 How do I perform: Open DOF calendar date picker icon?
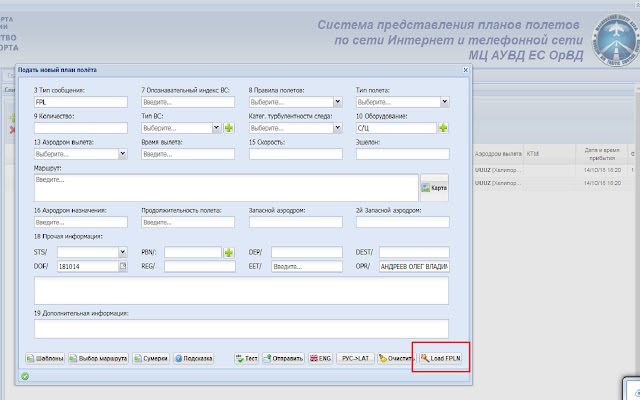(124, 267)
